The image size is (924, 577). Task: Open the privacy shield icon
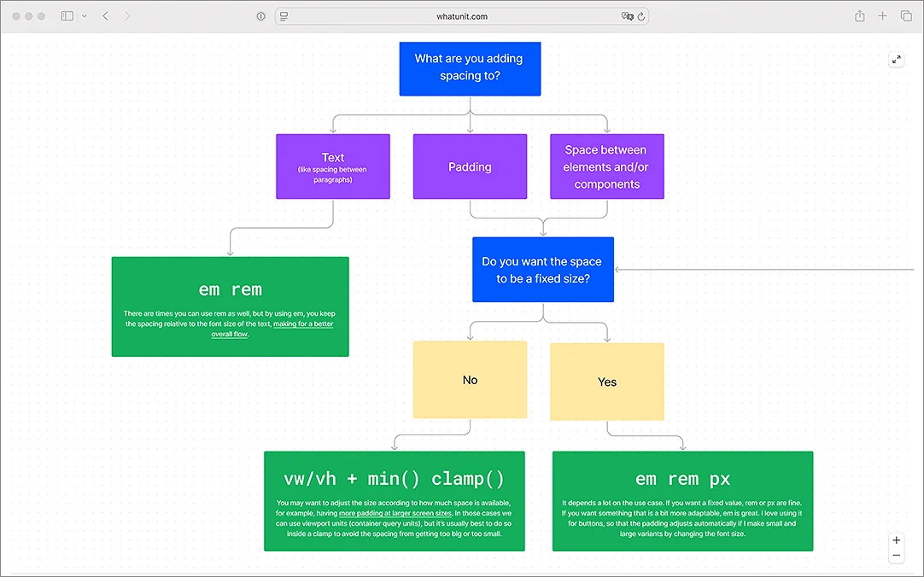[x=261, y=16]
